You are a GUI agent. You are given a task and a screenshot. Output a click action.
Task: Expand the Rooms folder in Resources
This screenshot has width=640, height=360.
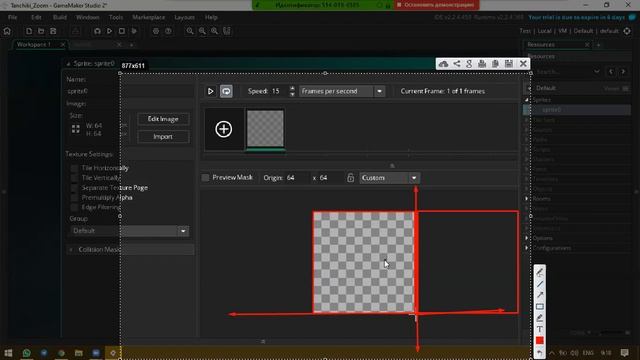tap(527, 199)
